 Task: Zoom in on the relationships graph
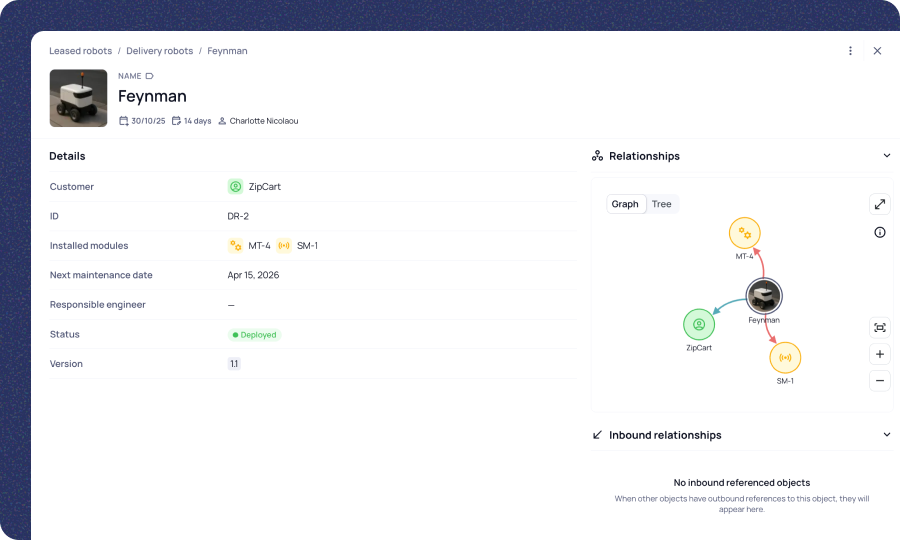[x=879, y=354]
